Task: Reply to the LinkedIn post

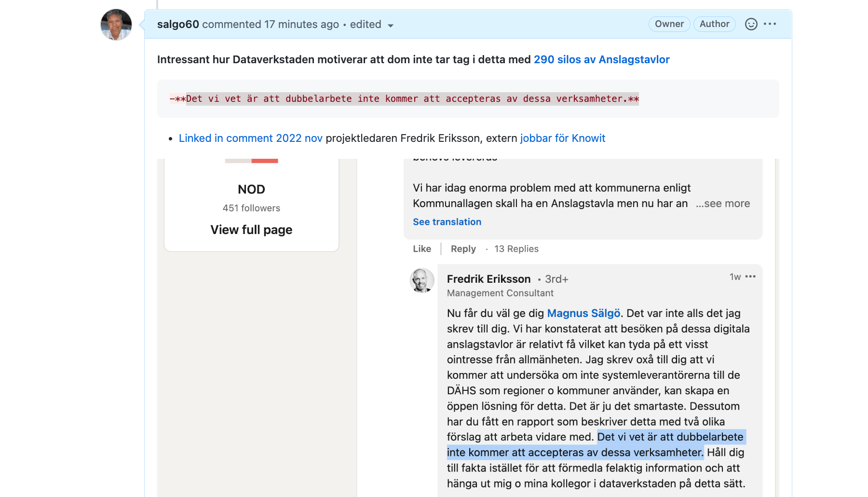Action: pyautogui.click(x=463, y=249)
